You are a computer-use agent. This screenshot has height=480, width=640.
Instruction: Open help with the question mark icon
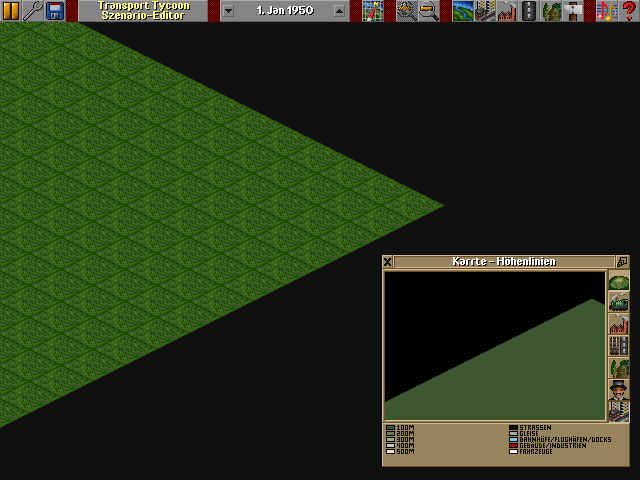point(629,11)
